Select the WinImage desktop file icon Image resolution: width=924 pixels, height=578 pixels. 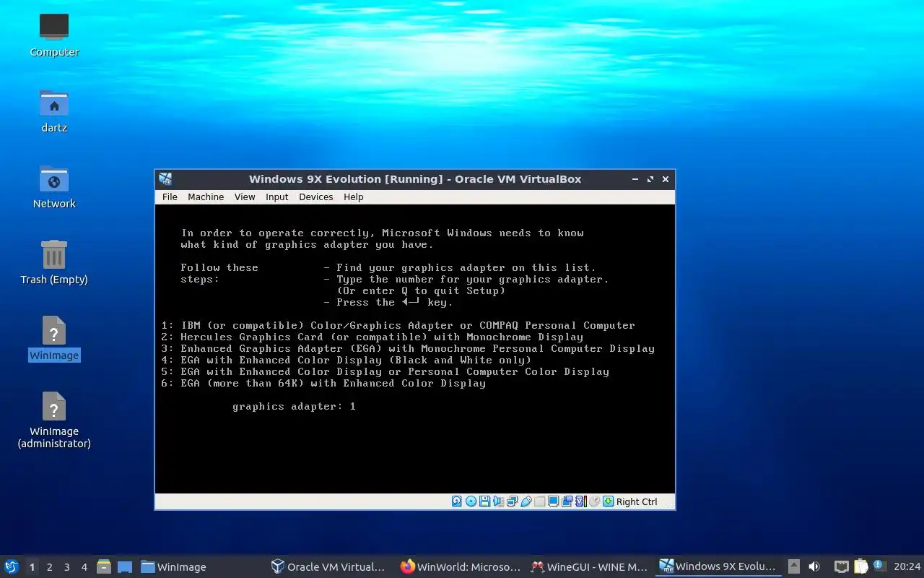coord(54,338)
